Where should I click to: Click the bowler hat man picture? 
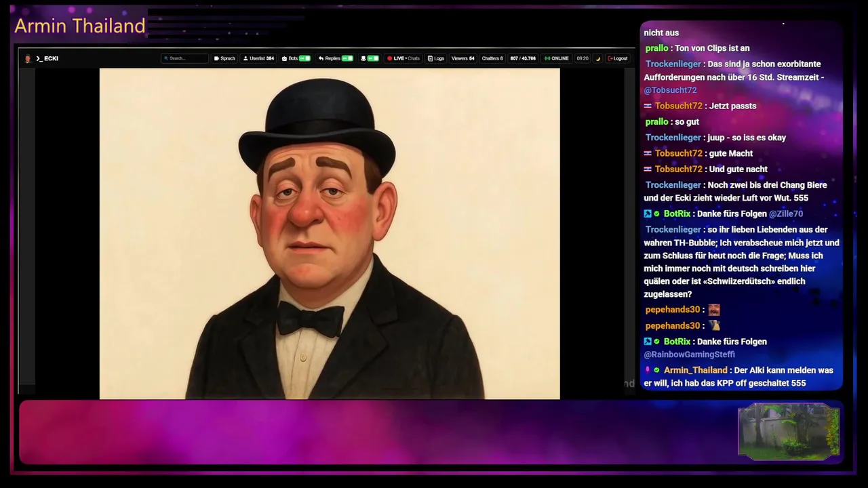pos(330,233)
